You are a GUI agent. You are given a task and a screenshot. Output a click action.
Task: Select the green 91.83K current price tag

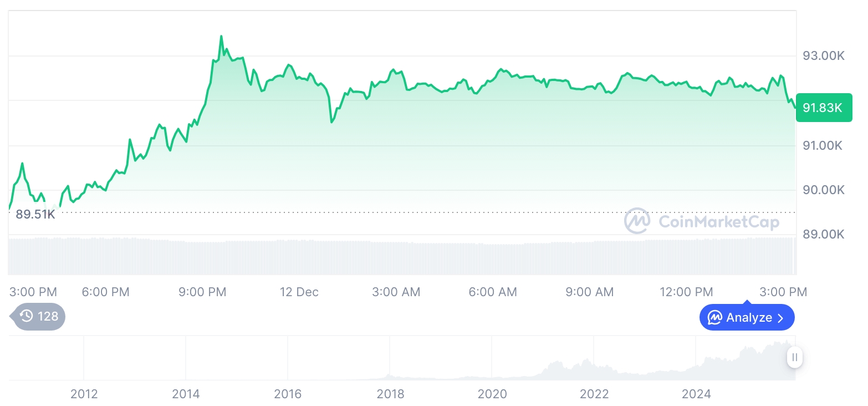[x=823, y=108]
